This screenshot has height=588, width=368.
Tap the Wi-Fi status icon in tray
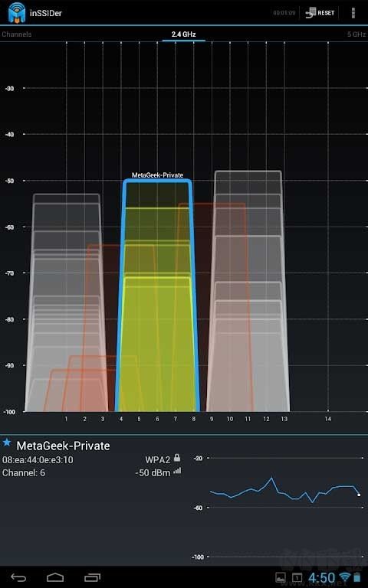(344, 577)
